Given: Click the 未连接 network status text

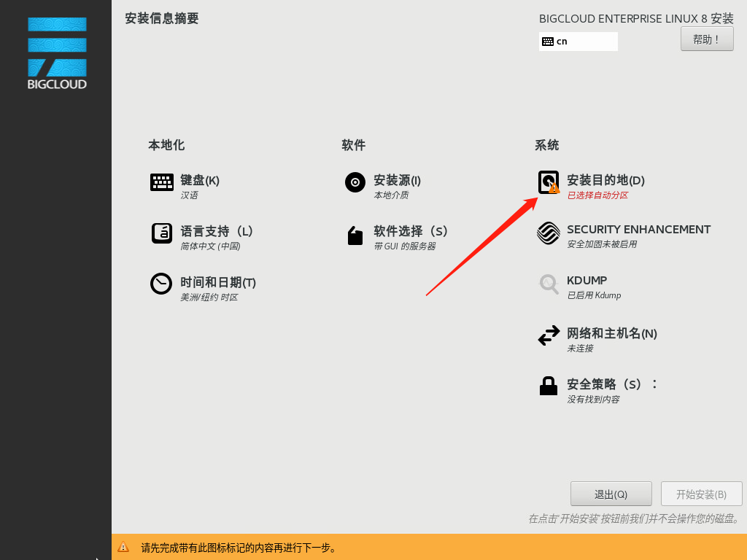Looking at the screenshot, I should pos(579,348).
